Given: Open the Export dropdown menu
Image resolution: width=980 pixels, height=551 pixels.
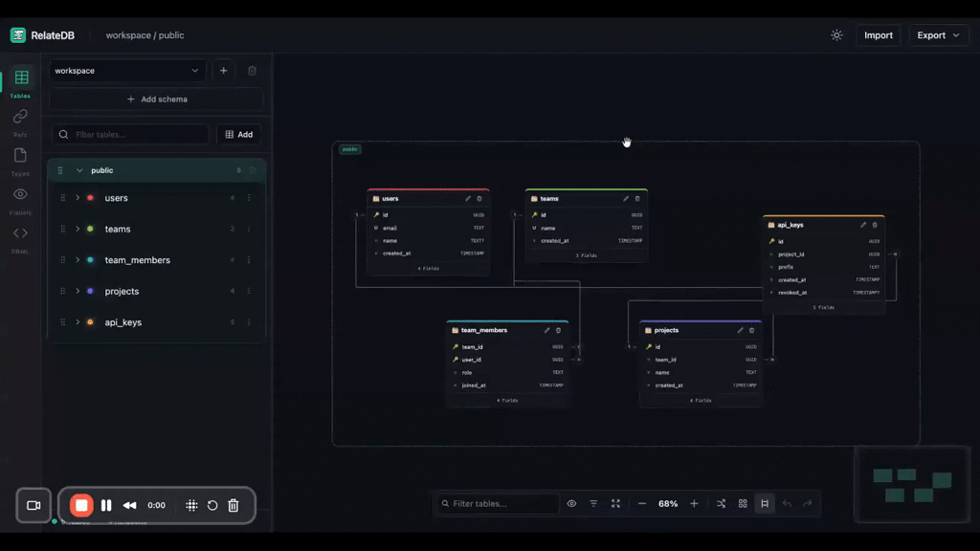Looking at the screenshot, I should (938, 35).
